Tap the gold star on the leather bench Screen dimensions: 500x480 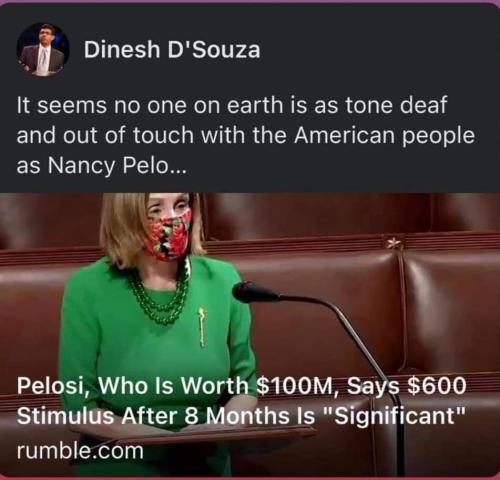point(395,244)
